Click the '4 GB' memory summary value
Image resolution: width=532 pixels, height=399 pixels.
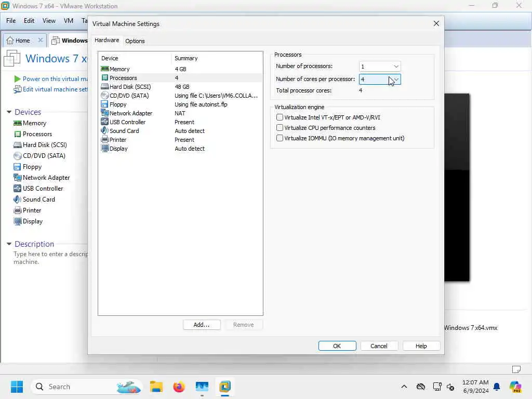(x=180, y=69)
